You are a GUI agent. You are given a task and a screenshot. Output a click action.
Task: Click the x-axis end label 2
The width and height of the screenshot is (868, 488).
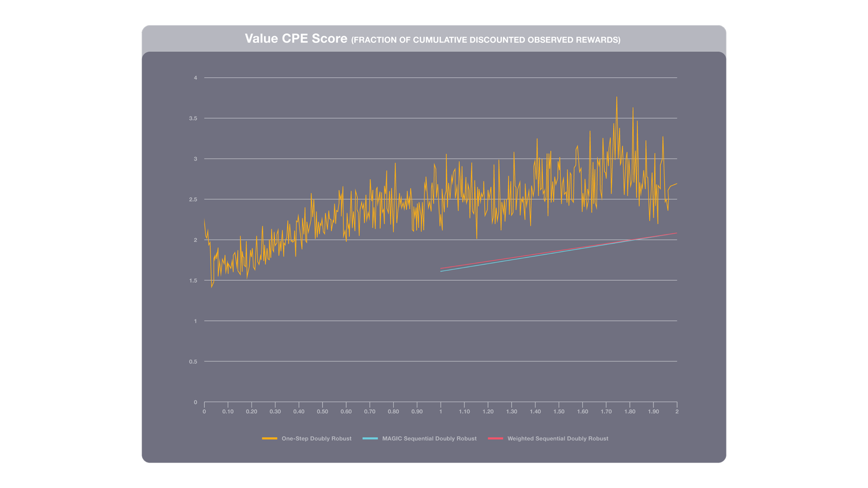point(677,412)
